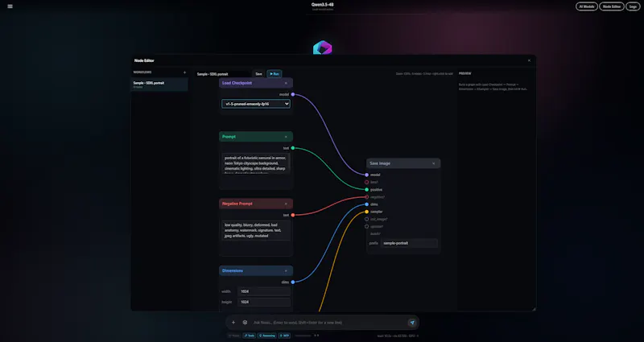Edit the height 1024 field
644x342 pixels.
[264, 302]
